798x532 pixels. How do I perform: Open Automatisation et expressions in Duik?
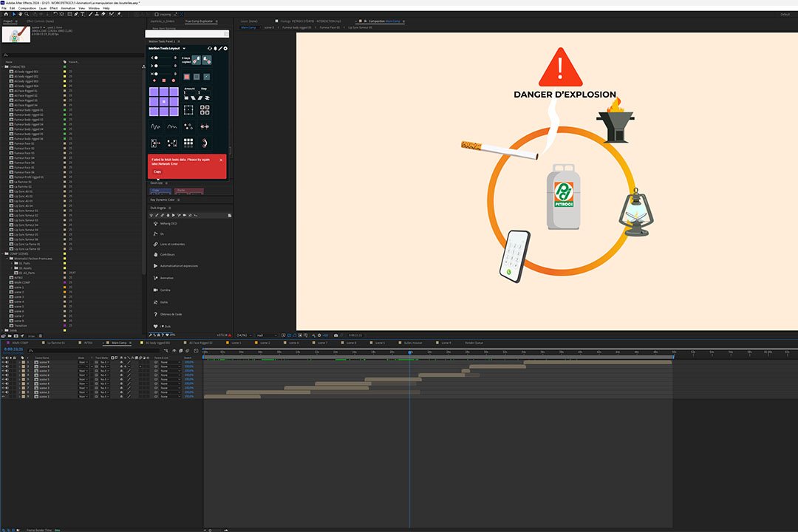click(179, 266)
